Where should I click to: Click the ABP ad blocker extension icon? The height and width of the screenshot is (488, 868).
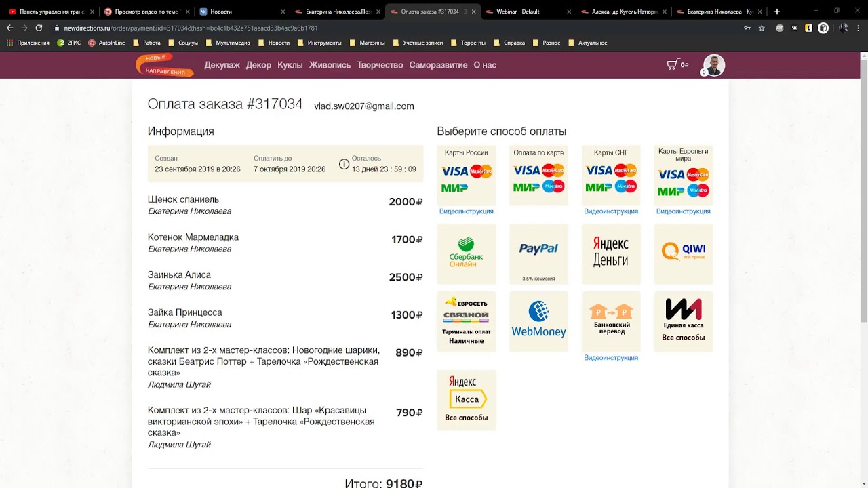tap(780, 28)
